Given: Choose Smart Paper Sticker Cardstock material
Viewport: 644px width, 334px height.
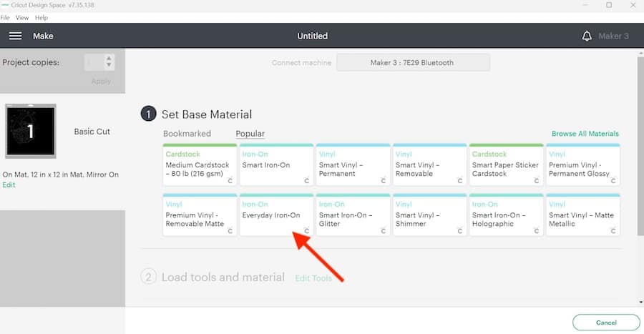Looking at the screenshot, I should 507,165.
